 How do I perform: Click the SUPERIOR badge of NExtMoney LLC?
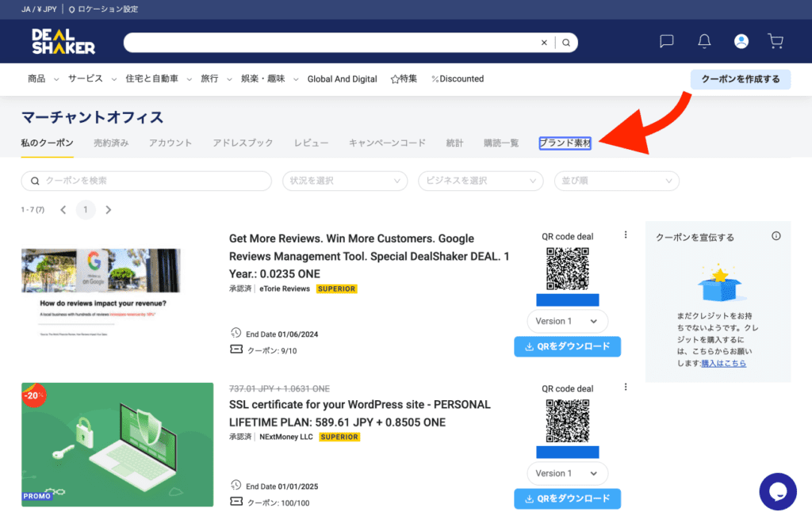339,437
